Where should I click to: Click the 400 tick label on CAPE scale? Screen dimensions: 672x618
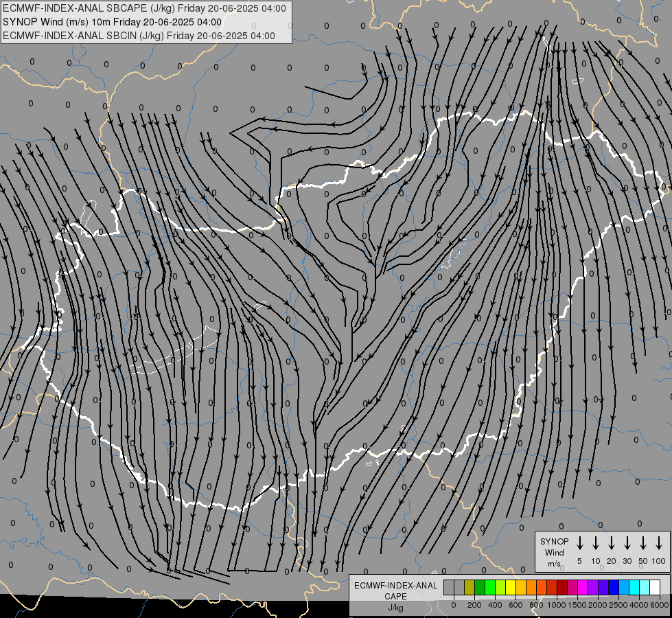(495, 605)
